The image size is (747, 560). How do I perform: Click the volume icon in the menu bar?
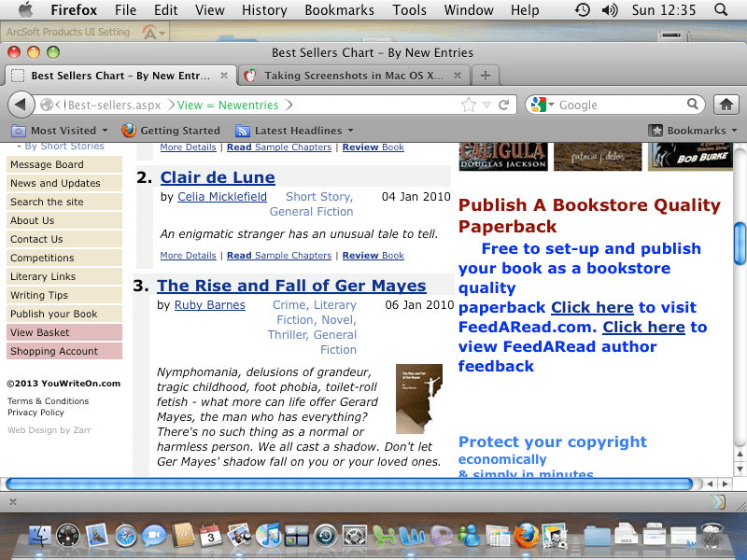point(610,9)
